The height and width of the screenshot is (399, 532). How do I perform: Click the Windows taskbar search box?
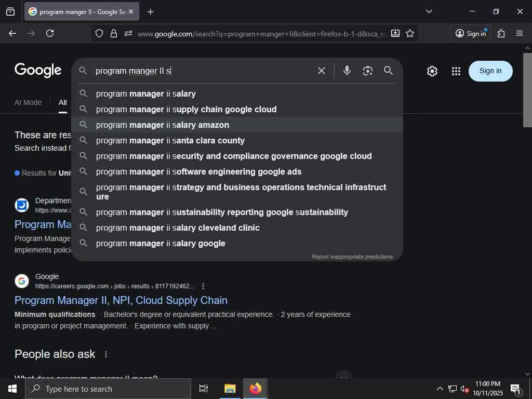108,389
